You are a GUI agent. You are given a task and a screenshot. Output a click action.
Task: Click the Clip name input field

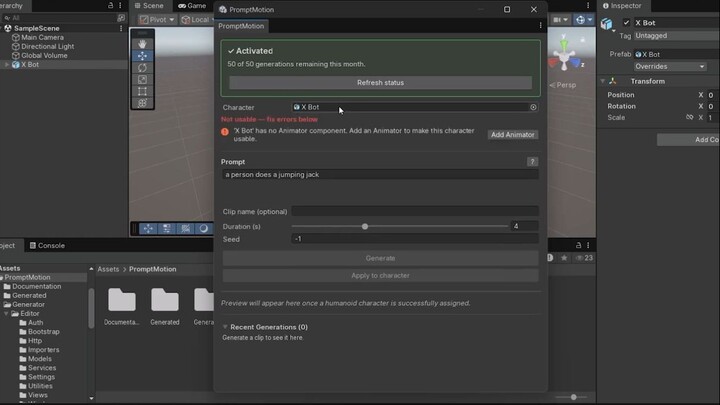pyautogui.click(x=415, y=211)
